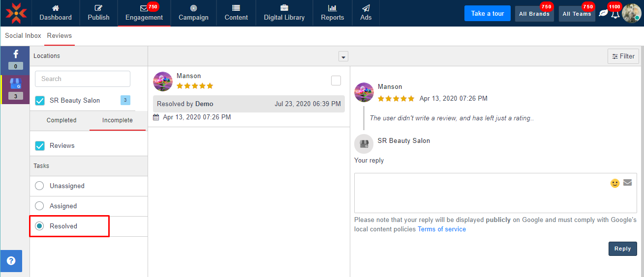644x277 pixels.
Task: Expand the dropdown arrow above review list
Action: pyautogui.click(x=343, y=56)
